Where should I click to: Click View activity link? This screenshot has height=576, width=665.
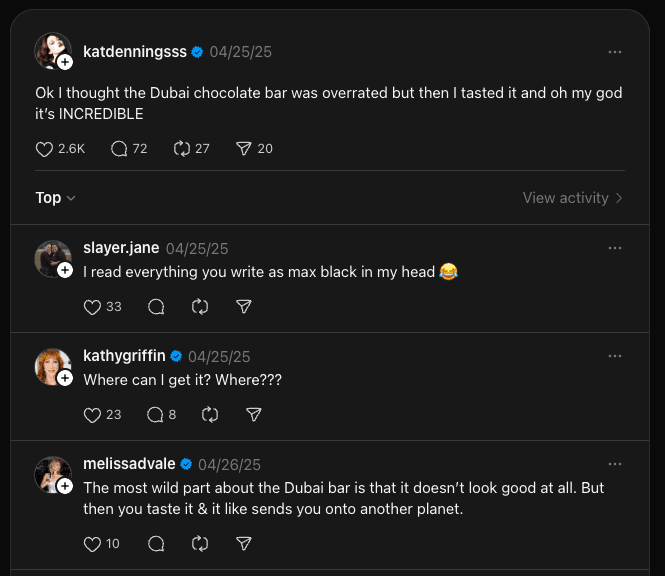pos(572,198)
